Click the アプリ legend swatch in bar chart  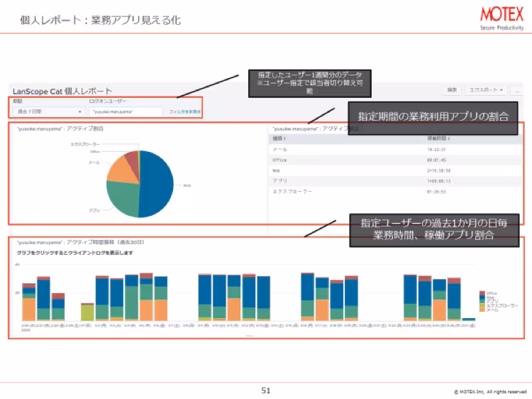click(x=482, y=302)
